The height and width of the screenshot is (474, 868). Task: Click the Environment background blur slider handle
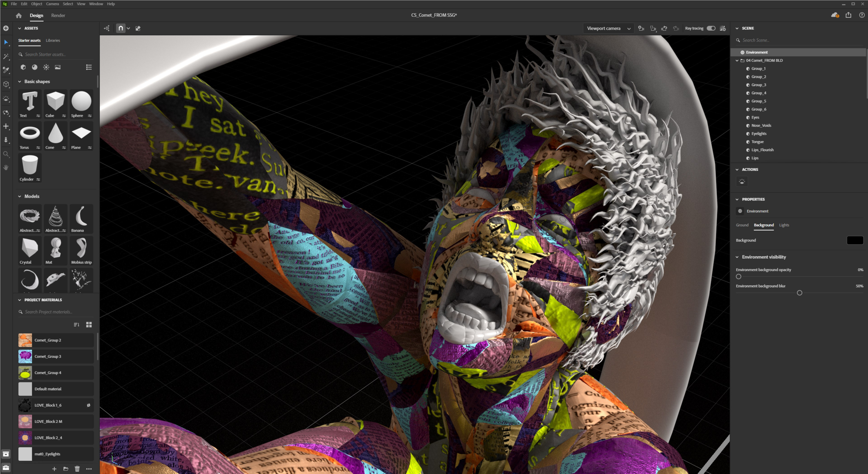tap(799, 293)
